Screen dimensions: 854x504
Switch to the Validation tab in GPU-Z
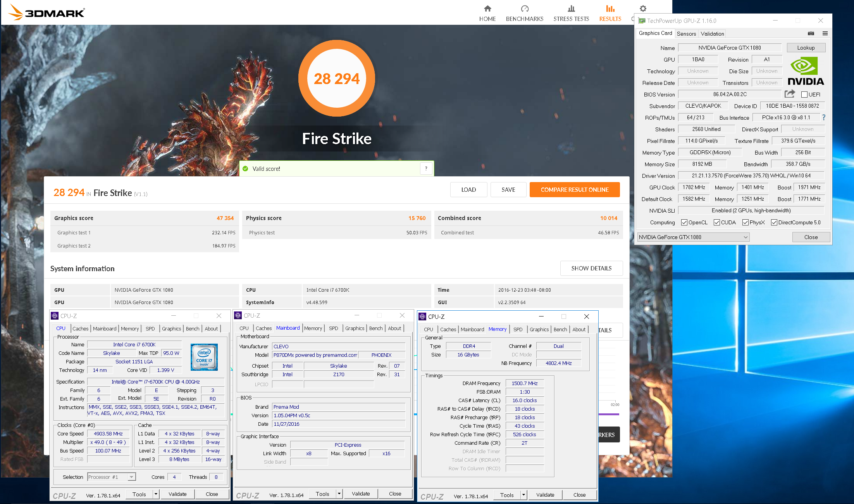712,34
